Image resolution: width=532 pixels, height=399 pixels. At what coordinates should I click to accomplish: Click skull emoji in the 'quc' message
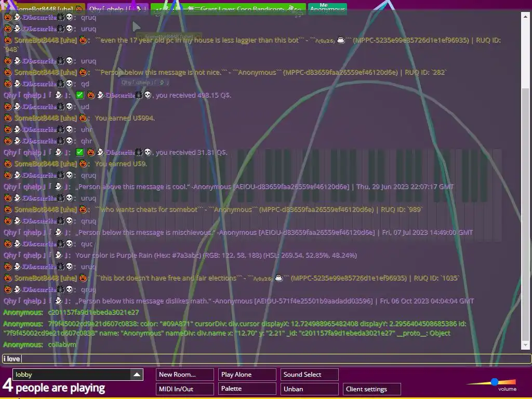(x=69, y=244)
